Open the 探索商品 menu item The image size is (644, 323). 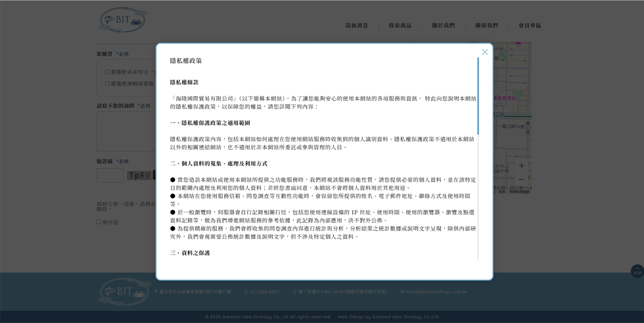pos(400,26)
